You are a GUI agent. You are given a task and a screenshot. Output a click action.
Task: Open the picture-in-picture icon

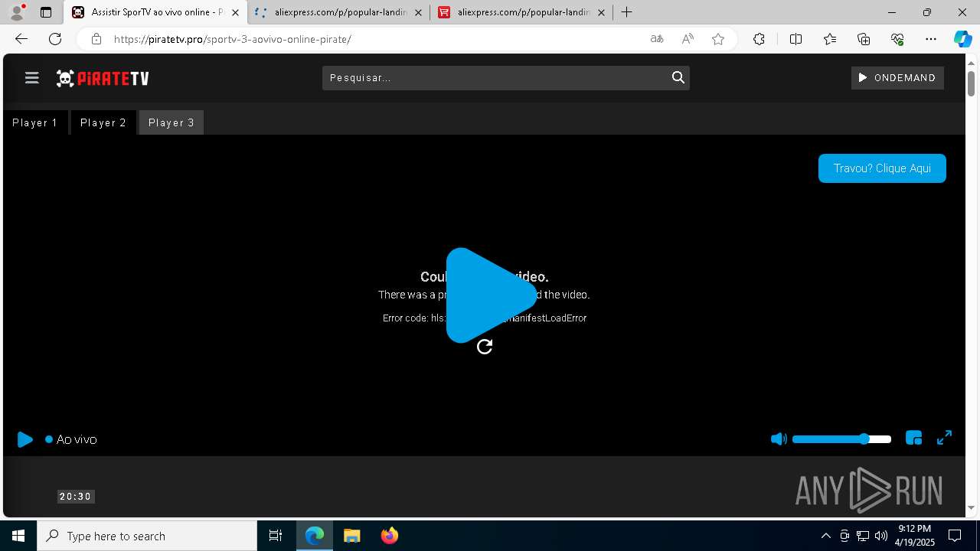[913, 438]
